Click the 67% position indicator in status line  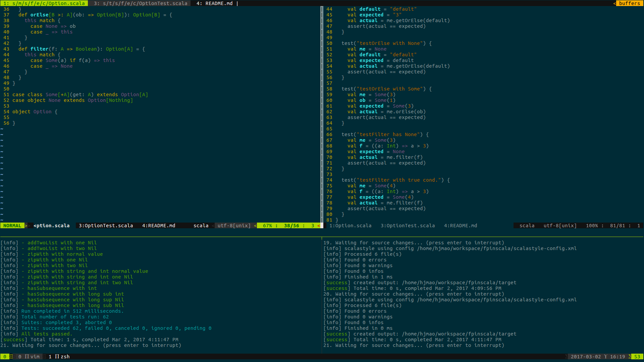click(267, 226)
